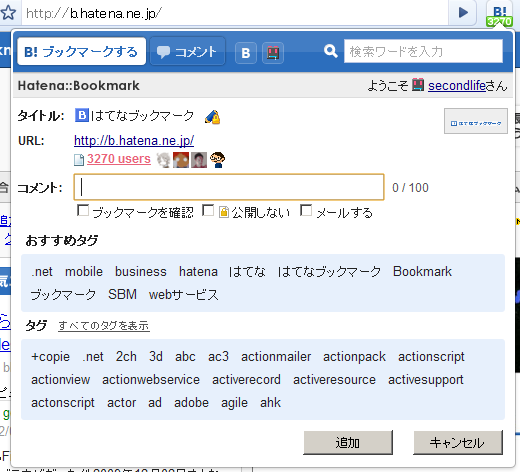
Task: Select tag actionpack
Action: pos(354,357)
